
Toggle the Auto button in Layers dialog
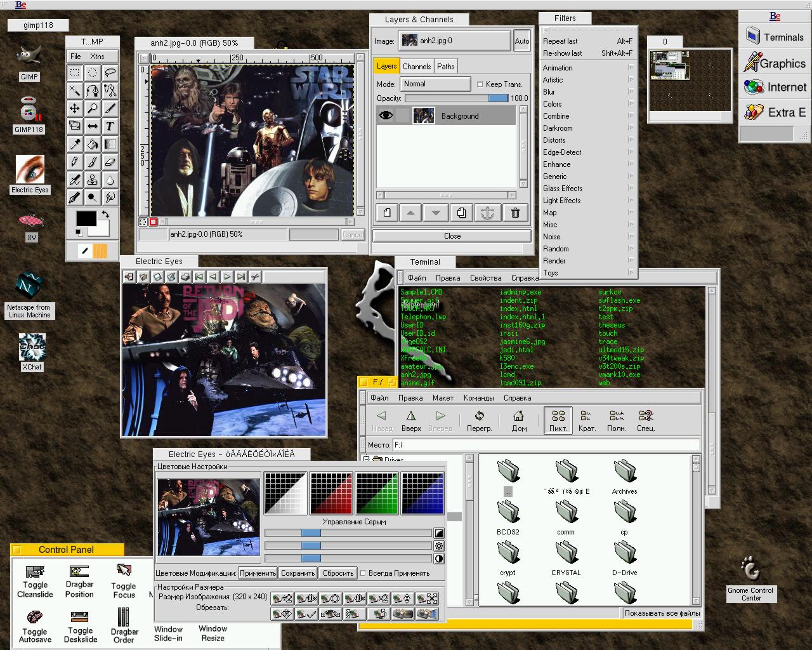pos(521,41)
